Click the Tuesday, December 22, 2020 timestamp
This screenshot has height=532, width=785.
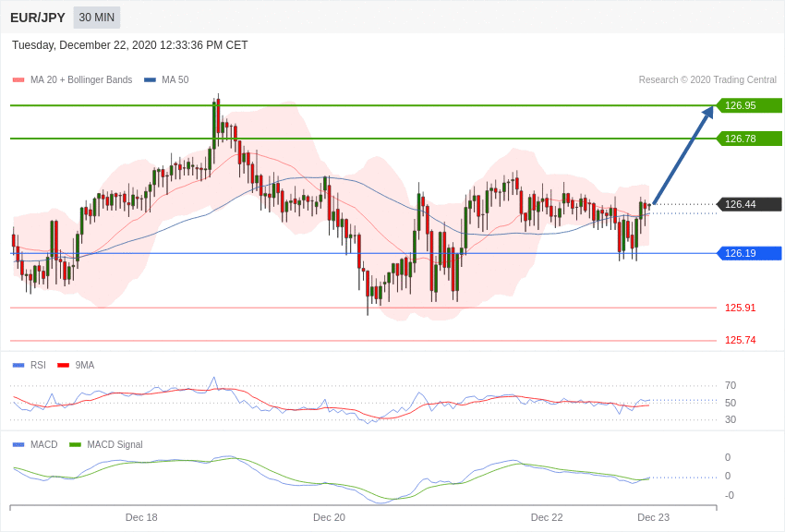[129, 45]
